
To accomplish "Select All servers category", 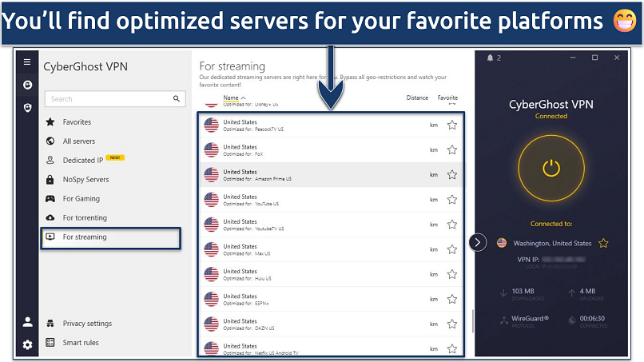I will click(79, 141).
